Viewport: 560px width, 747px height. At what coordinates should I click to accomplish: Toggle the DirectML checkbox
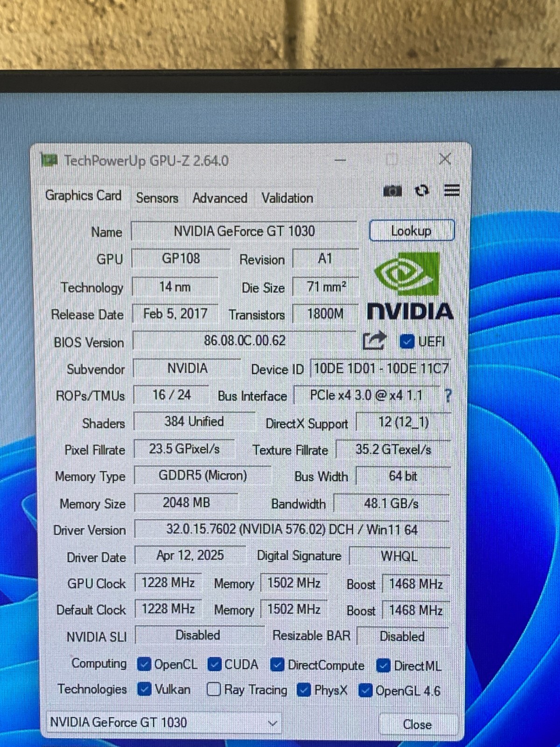click(x=383, y=666)
